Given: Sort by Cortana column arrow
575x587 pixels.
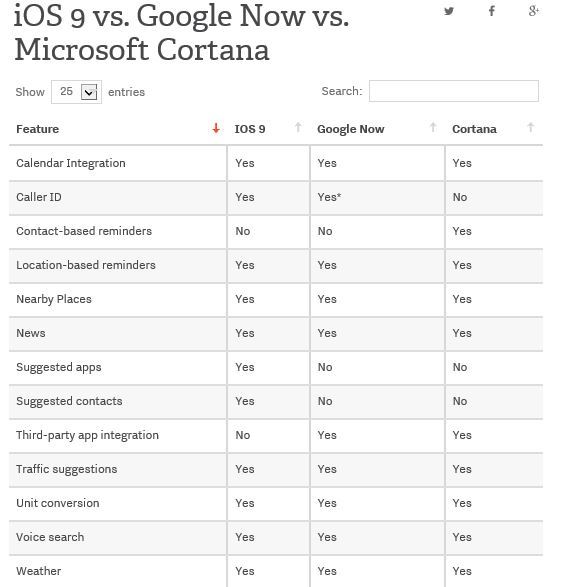Looking at the screenshot, I should pyautogui.click(x=530, y=128).
